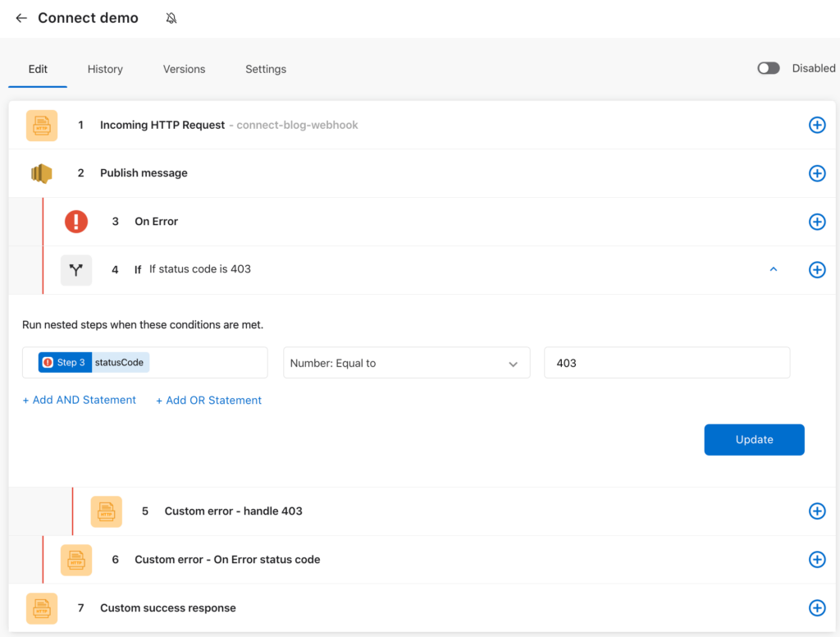Click the Custom error handle 403 step icon
The height and width of the screenshot is (637, 840).
[107, 511]
